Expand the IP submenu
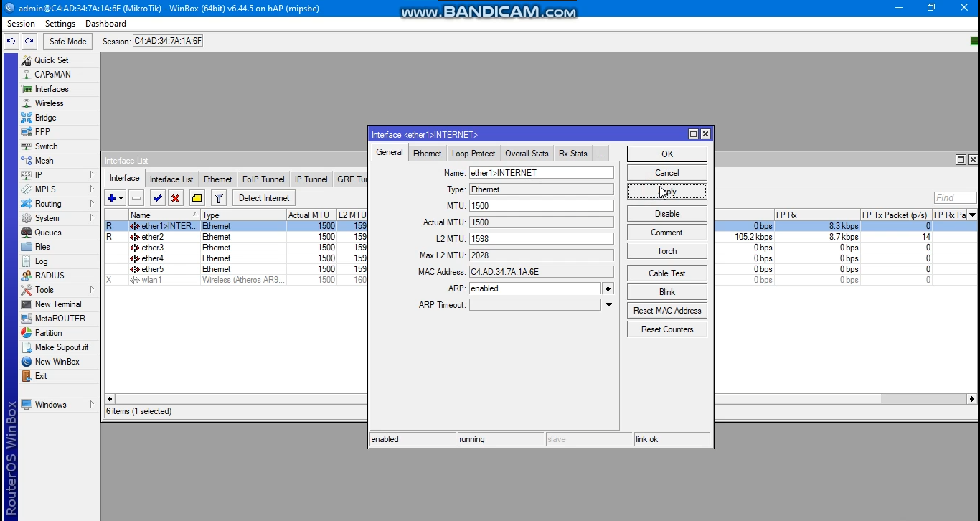The width and height of the screenshot is (980, 521). point(92,174)
